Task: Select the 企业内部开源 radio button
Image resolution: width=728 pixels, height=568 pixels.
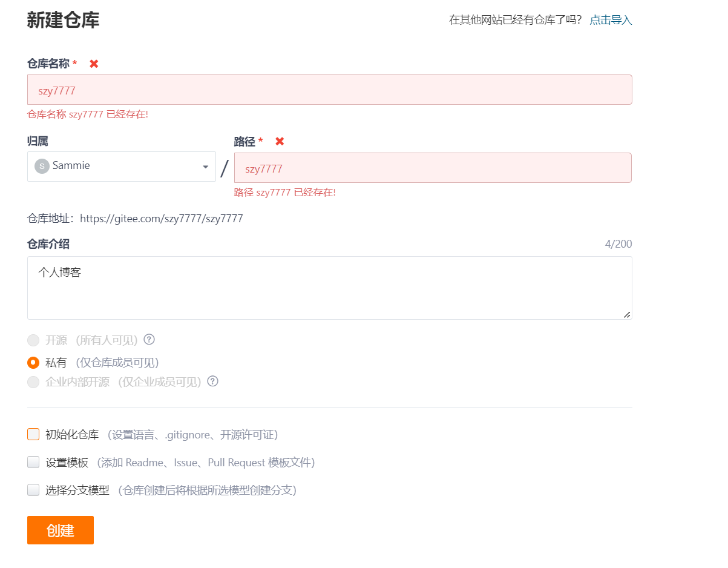Action: [33, 382]
